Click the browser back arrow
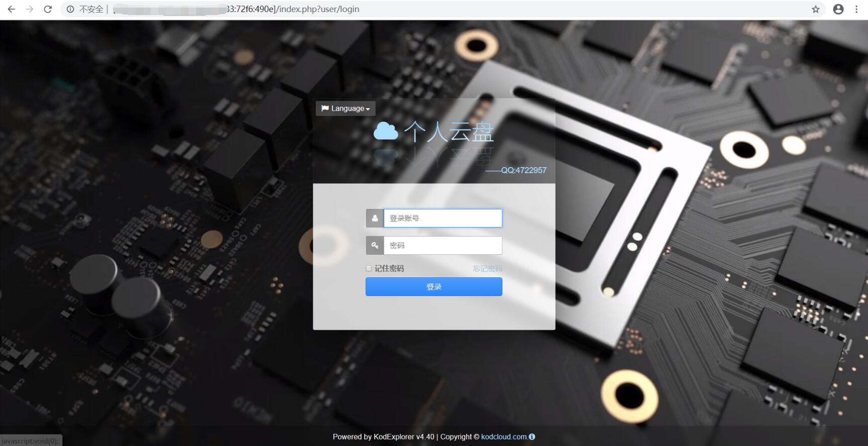Screen dimensions: 868x446 [12, 9]
